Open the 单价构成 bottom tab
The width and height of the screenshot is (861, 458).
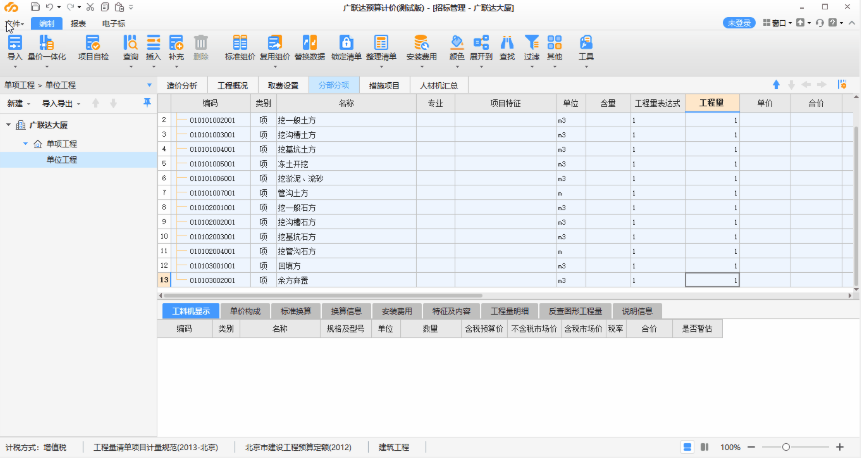[x=243, y=311]
